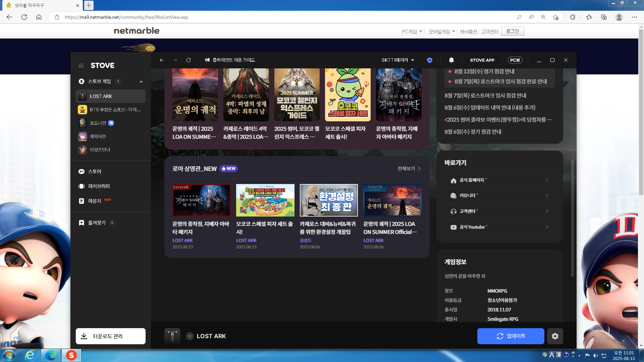Click the blue 업데이트 button
Image resolution: width=644 pixels, height=362 pixels.
click(x=511, y=336)
